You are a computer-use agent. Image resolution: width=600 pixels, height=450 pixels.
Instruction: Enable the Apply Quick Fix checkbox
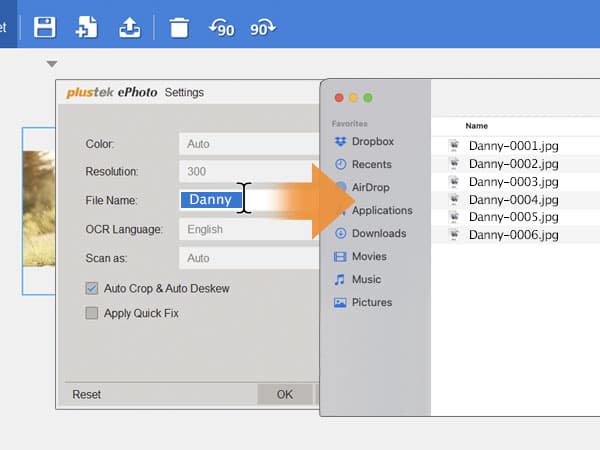92,313
